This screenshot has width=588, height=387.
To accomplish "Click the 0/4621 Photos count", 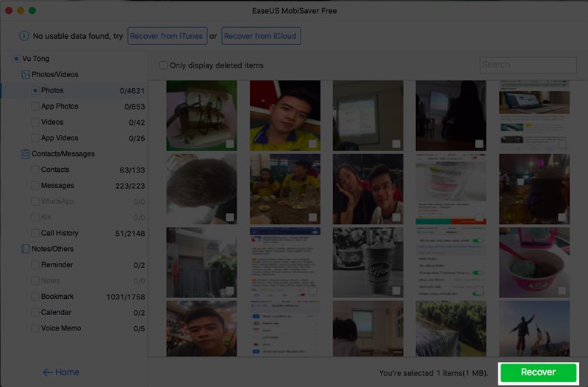I will (132, 91).
